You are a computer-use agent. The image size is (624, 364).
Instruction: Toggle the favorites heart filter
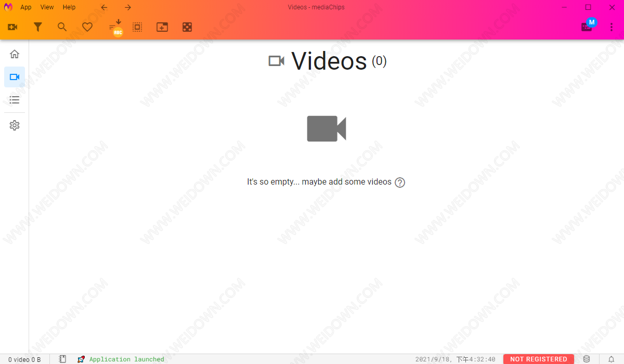(87, 27)
